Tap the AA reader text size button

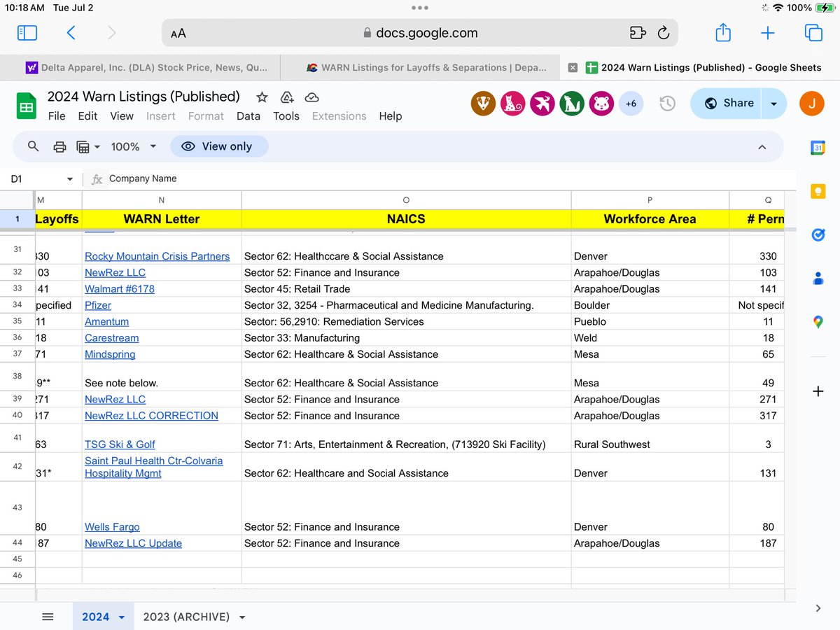(178, 33)
